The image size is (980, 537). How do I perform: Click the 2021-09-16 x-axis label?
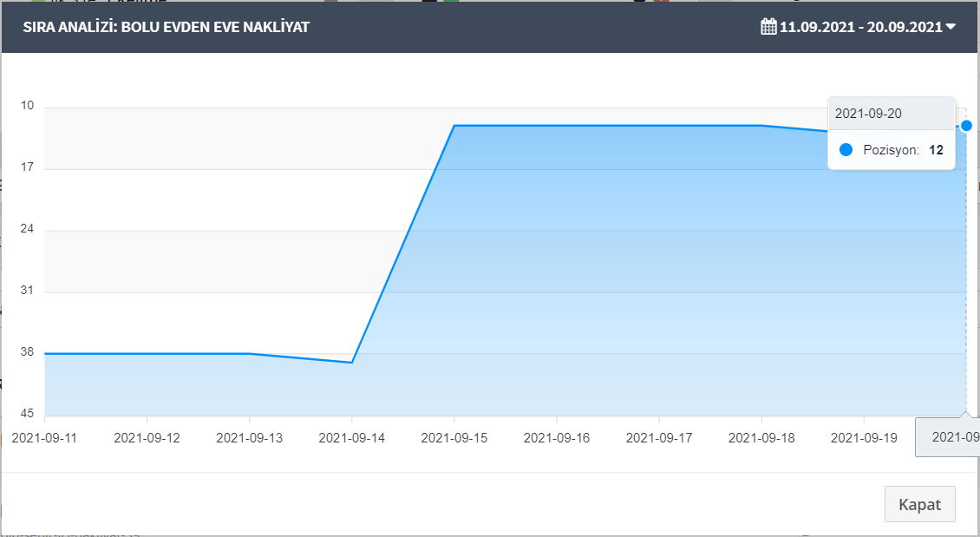(557, 437)
